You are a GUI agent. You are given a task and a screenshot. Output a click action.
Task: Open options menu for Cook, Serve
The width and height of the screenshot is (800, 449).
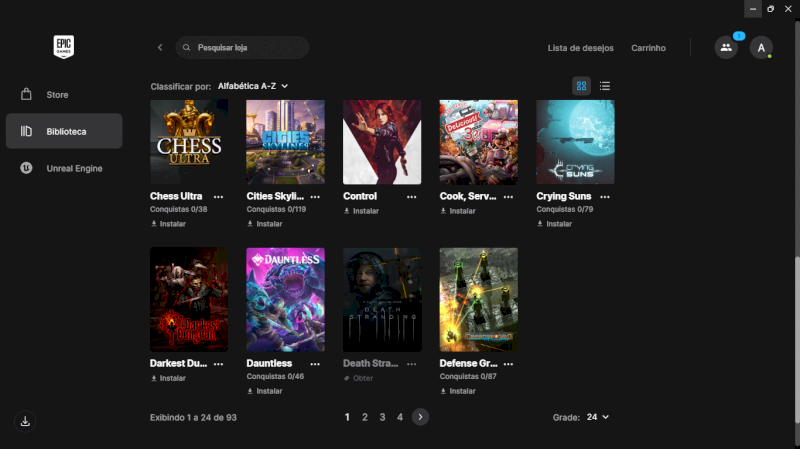coord(508,197)
